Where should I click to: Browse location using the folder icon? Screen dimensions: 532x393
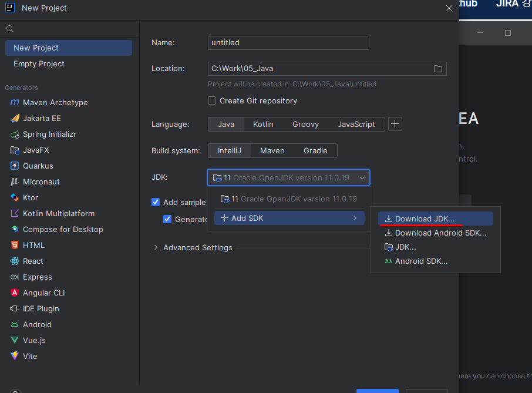coord(437,69)
